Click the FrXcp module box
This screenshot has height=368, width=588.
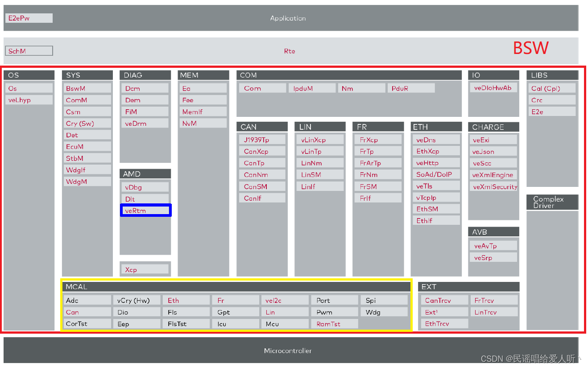coord(378,140)
